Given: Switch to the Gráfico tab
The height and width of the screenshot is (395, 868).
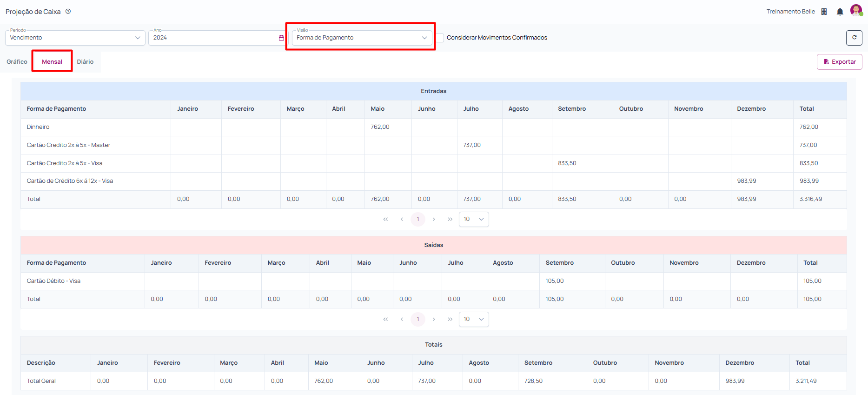Looking at the screenshot, I should click(17, 61).
